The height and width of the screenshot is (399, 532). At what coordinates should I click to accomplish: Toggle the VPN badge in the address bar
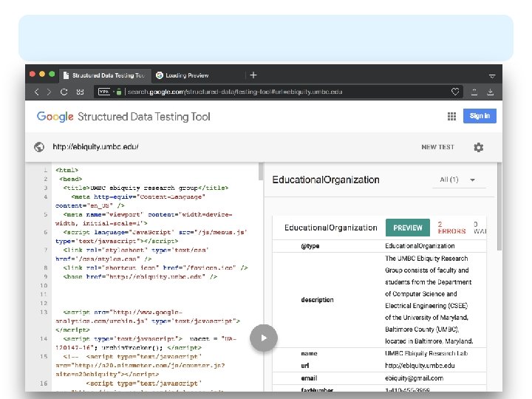(104, 92)
